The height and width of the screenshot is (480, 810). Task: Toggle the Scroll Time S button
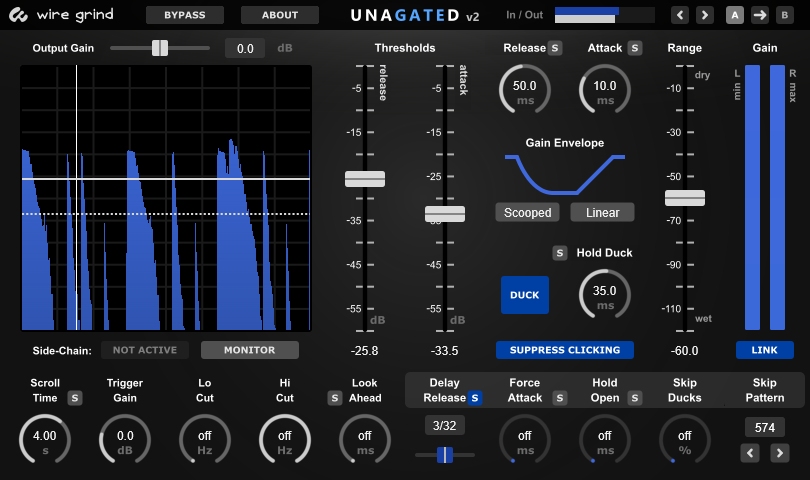click(75, 398)
